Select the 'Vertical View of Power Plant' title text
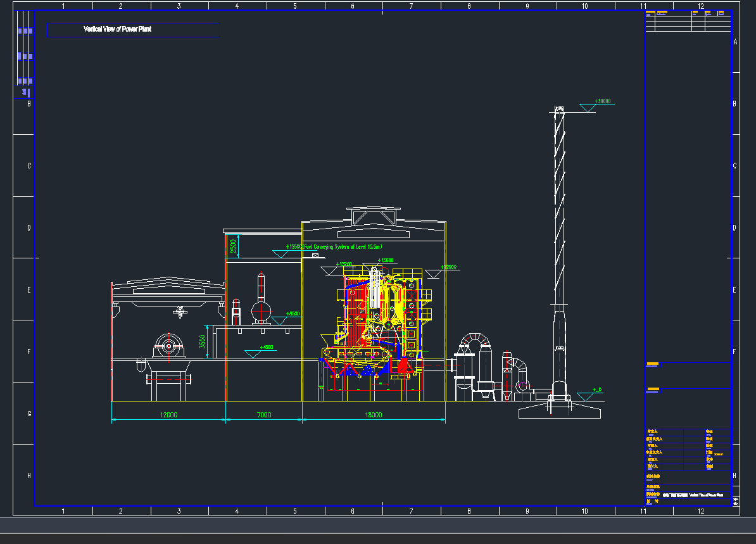The image size is (756, 544). (117, 29)
